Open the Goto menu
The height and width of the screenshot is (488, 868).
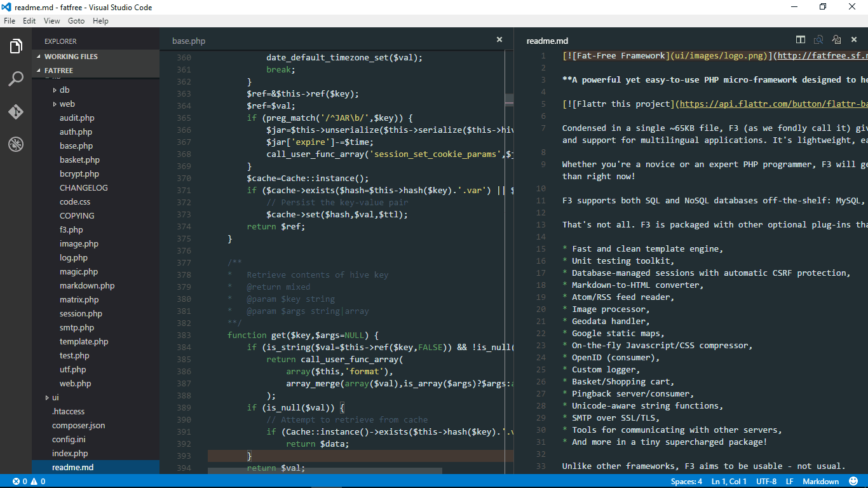[76, 21]
